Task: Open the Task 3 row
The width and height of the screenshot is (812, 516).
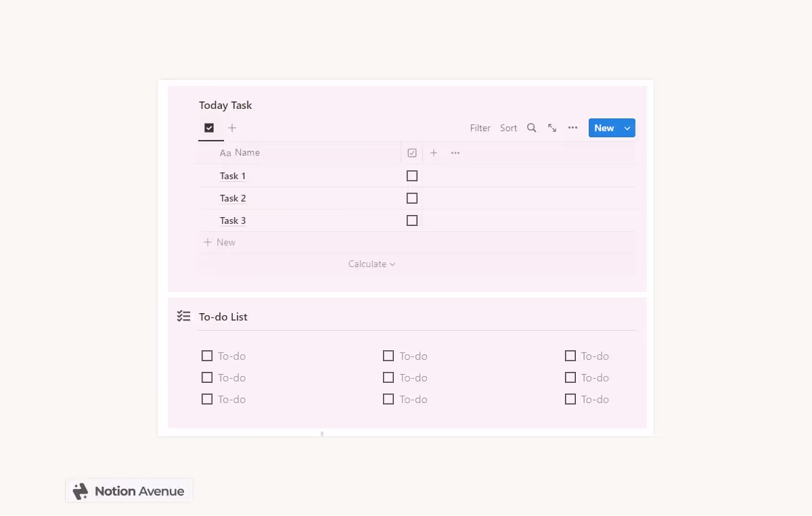Action: tap(233, 220)
